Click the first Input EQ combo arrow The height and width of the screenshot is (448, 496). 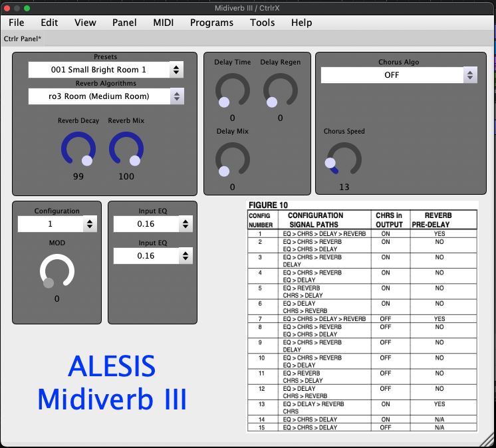point(186,224)
